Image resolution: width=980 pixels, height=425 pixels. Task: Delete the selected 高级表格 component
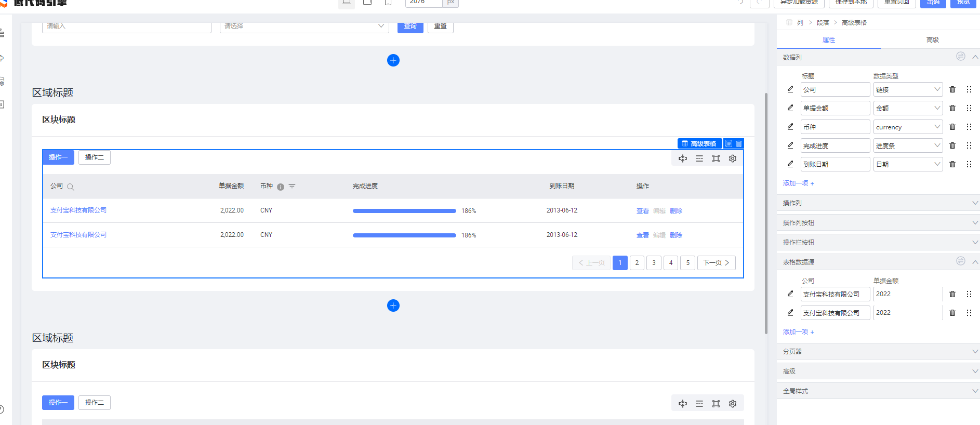(739, 143)
